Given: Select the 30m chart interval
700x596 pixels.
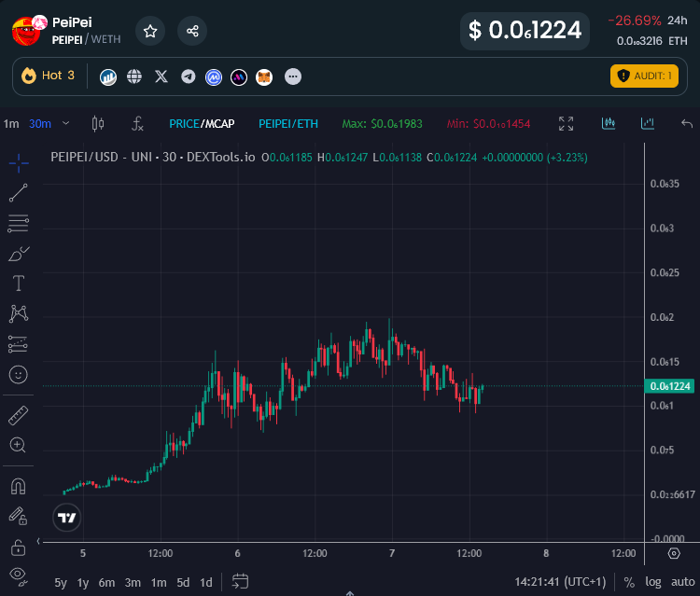Looking at the screenshot, I should pos(40,123).
